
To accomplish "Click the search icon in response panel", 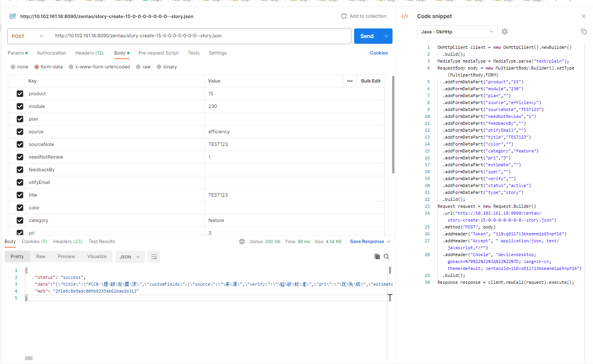I will pyautogui.click(x=386, y=256).
